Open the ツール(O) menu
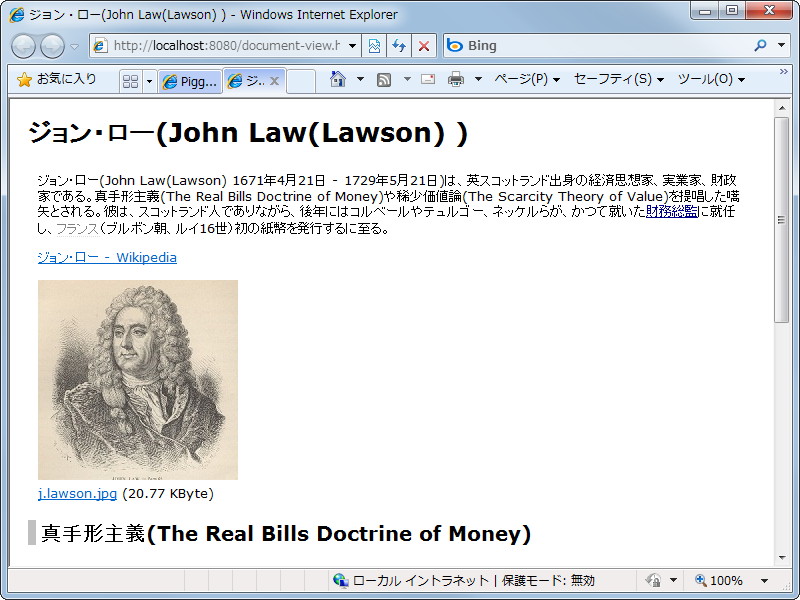The height and width of the screenshot is (600, 800). tap(711, 79)
